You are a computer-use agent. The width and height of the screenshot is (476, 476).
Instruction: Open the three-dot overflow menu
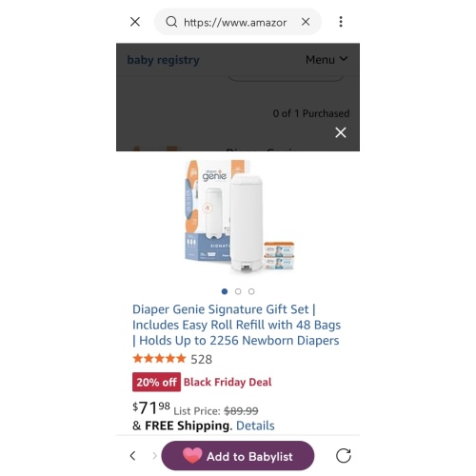point(341,22)
